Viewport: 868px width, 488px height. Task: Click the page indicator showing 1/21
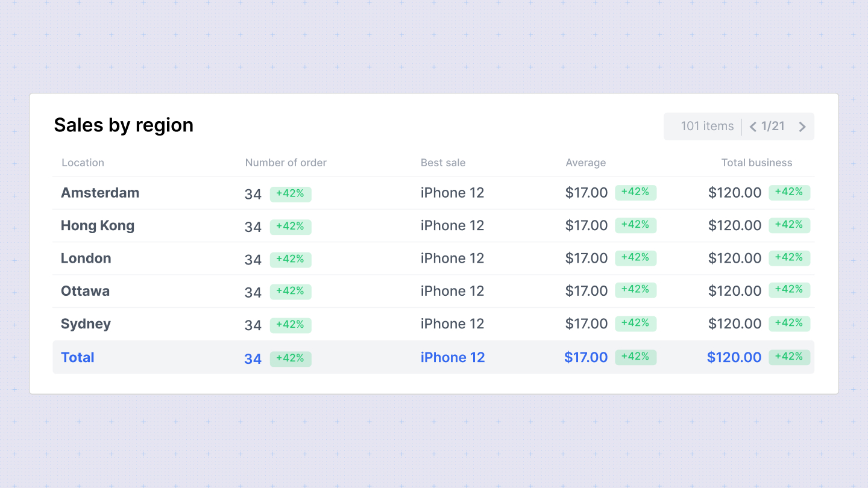[x=773, y=126]
